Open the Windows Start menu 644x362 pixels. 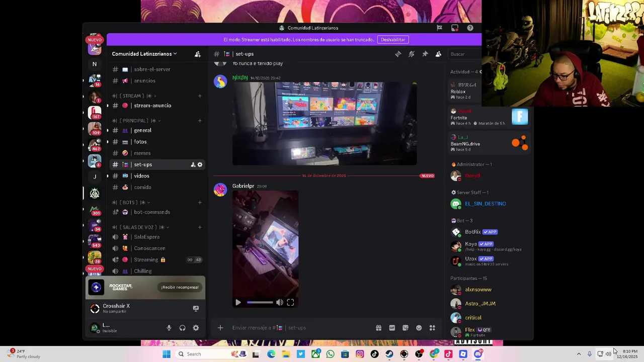coord(167,354)
